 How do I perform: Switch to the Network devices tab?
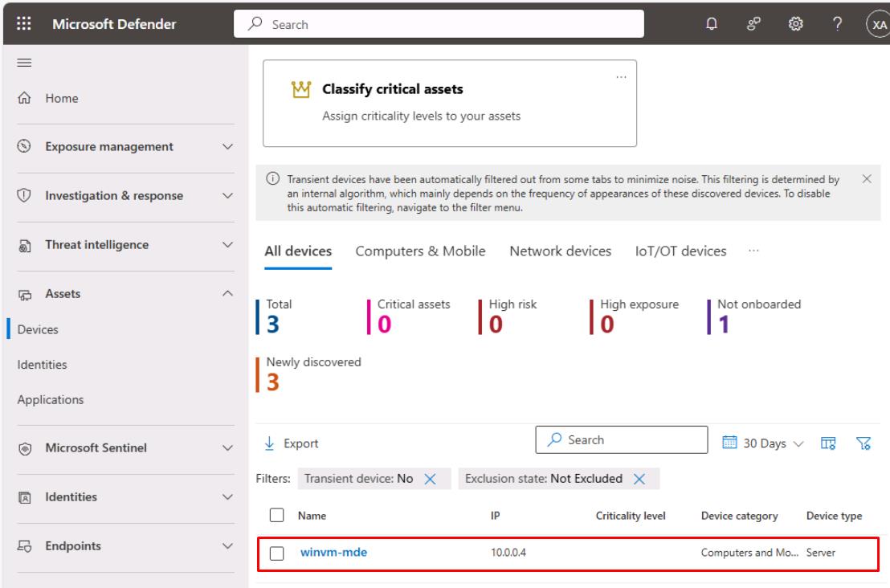coord(560,251)
